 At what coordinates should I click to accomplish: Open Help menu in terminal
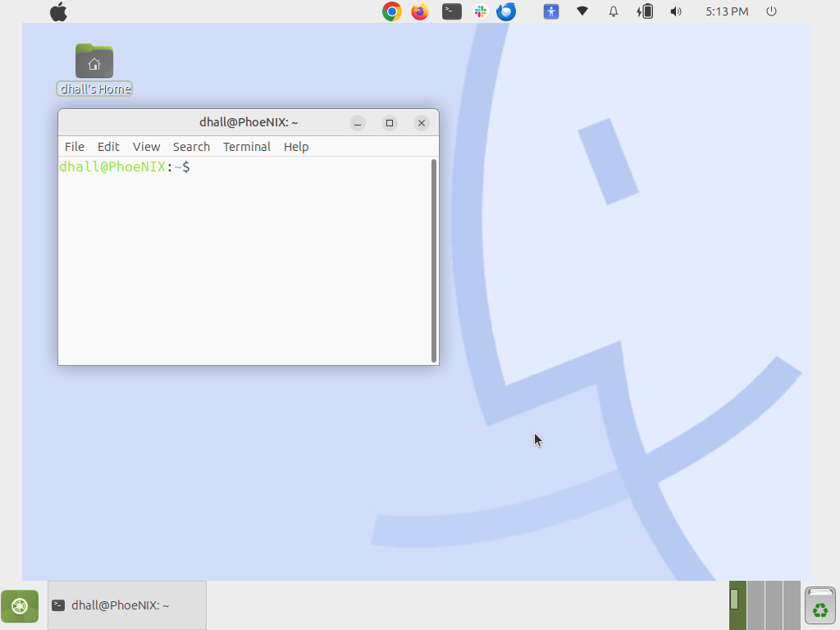(296, 147)
